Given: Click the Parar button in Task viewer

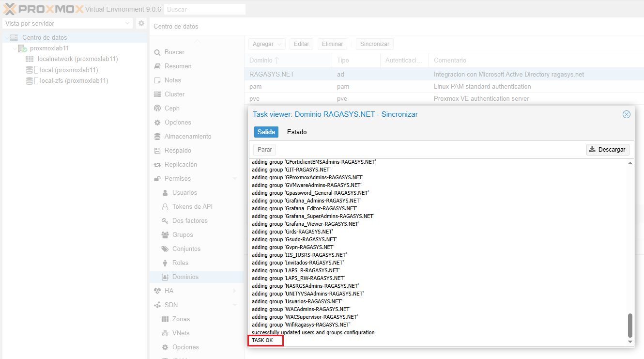Looking at the screenshot, I should tap(264, 150).
